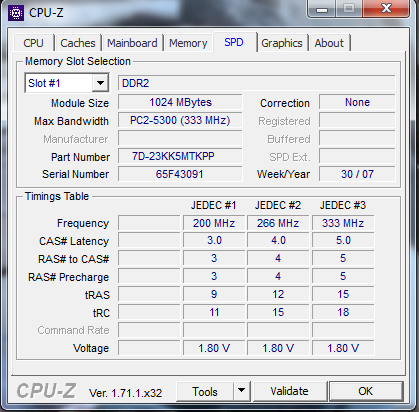Viewport: 419px width, 412px height.
Task: Click the Serial Number label
Action: tap(76, 174)
